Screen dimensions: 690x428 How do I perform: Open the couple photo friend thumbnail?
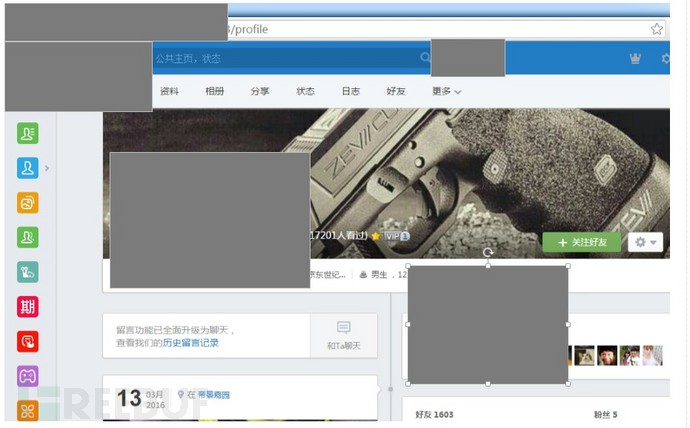point(630,355)
